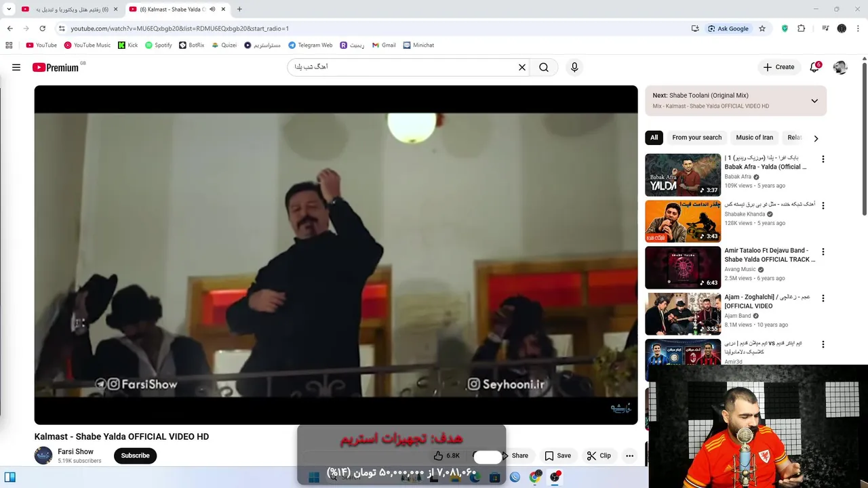This screenshot has width=868, height=488.
Task: Open Farsi Show channel avatar
Action: 43,455
